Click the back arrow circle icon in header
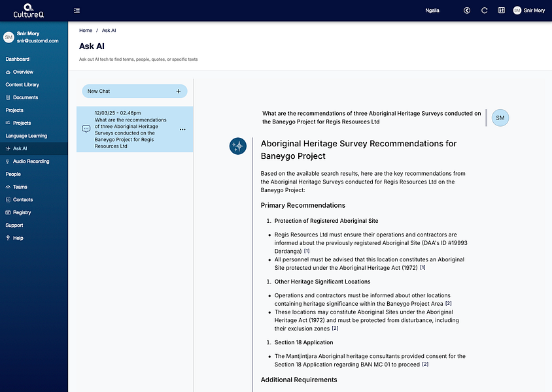This screenshot has height=392, width=552. tap(467, 10)
